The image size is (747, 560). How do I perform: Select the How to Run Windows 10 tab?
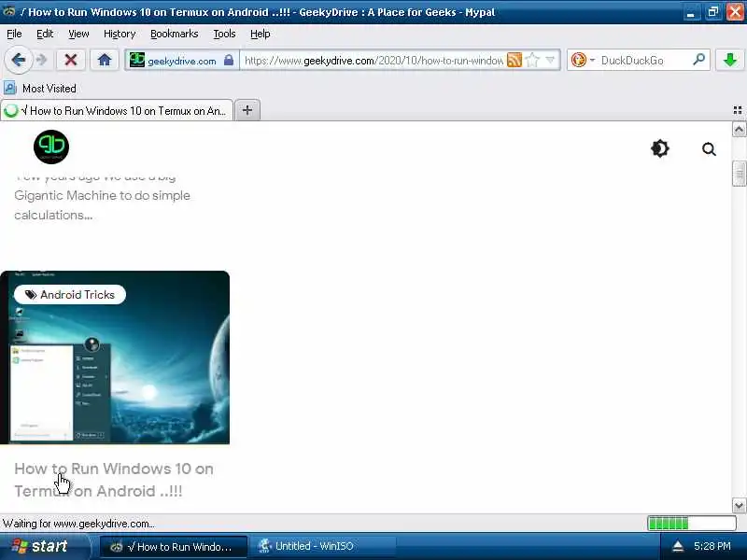coord(116,110)
